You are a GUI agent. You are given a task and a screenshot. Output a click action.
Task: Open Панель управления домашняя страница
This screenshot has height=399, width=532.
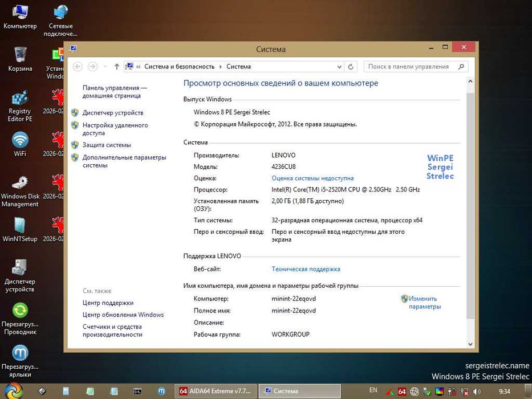[115, 92]
